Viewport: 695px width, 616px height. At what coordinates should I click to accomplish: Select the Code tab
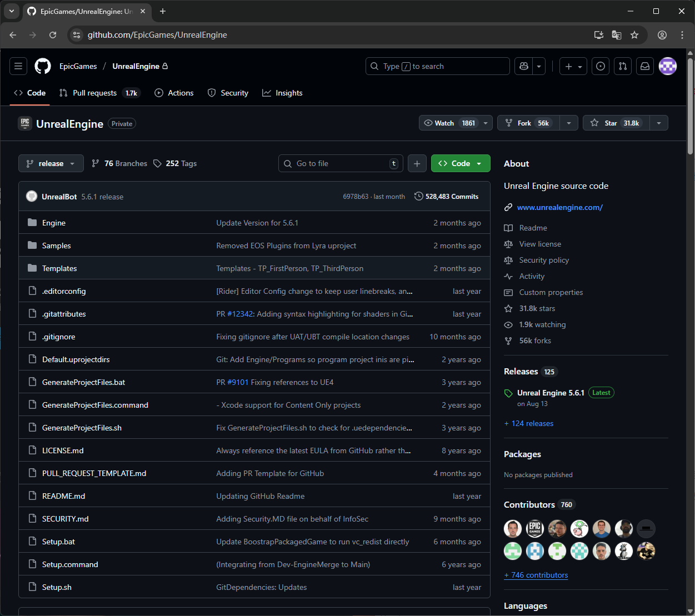coord(30,93)
